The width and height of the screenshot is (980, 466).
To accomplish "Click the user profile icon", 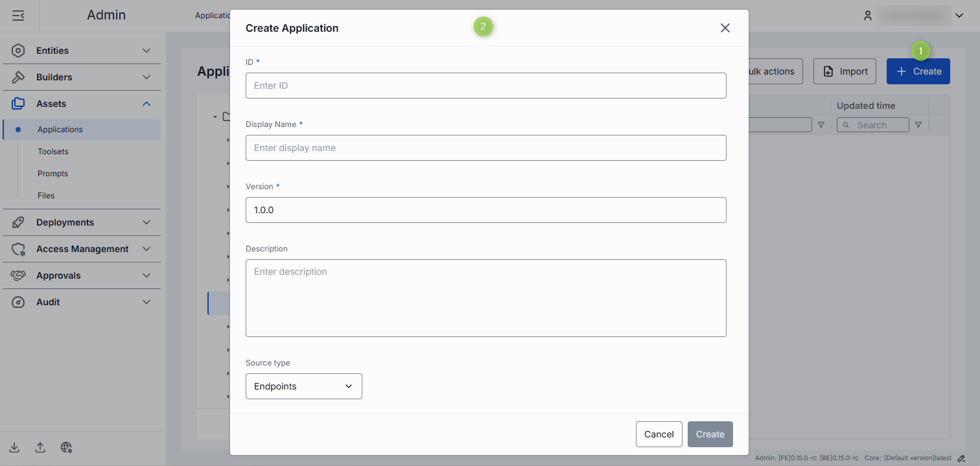I will (868, 16).
